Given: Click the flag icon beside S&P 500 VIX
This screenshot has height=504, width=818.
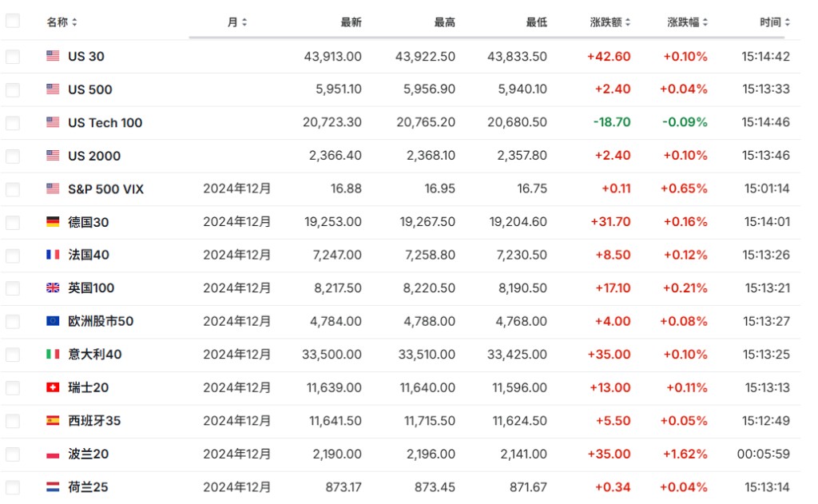Looking at the screenshot, I should [x=53, y=189].
